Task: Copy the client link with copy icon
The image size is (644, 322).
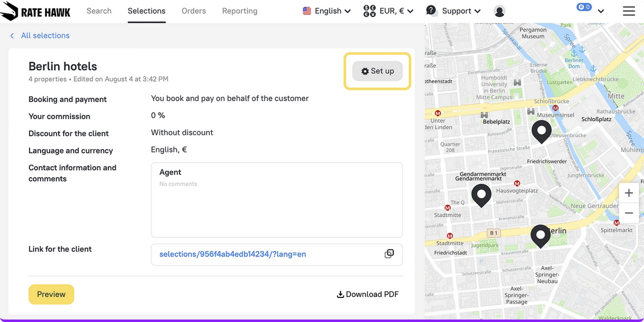Action: [x=389, y=254]
